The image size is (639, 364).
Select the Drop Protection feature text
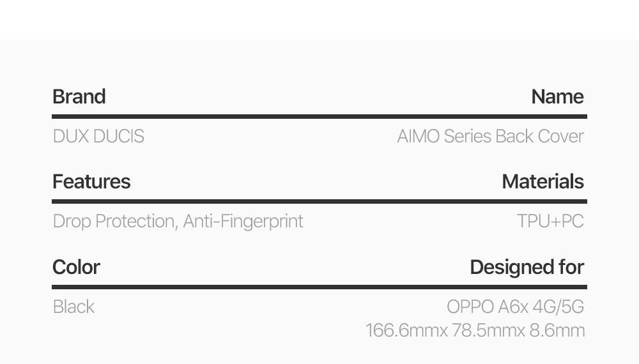114,221
